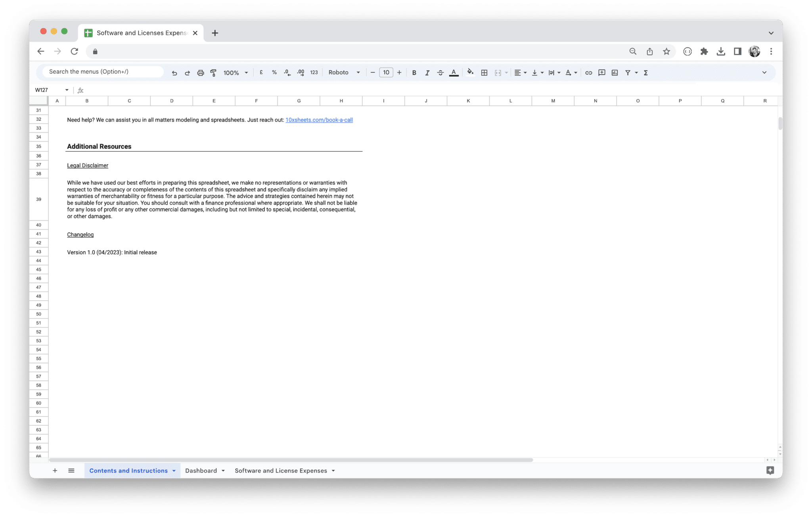Toggle italic formatting
Image resolution: width=812 pixels, height=517 pixels.
pyautogui.click(x=427, y=73)
